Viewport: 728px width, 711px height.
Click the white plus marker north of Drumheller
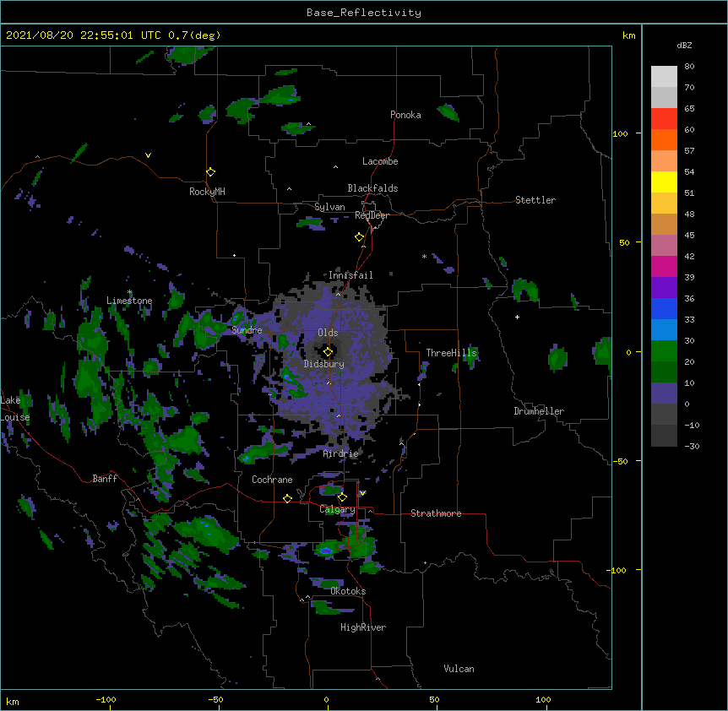coord(517,317)
